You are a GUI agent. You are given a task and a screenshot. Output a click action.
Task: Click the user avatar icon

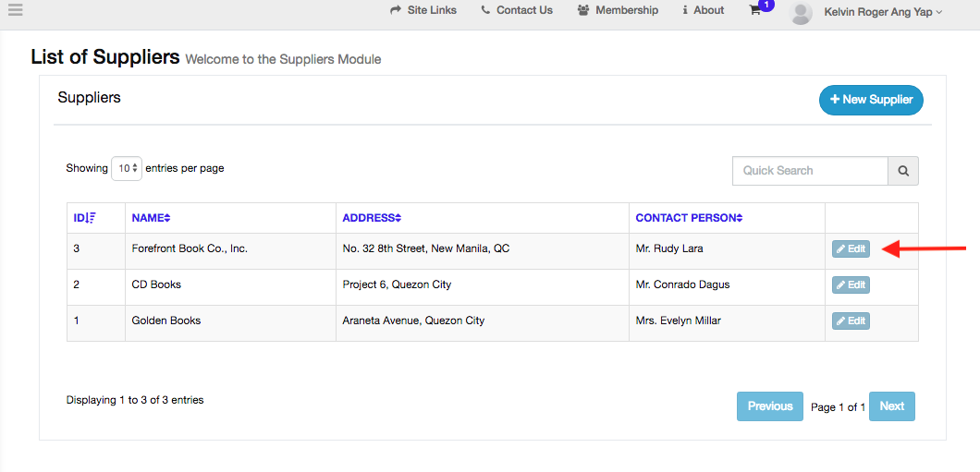click(x=802, y=12)
